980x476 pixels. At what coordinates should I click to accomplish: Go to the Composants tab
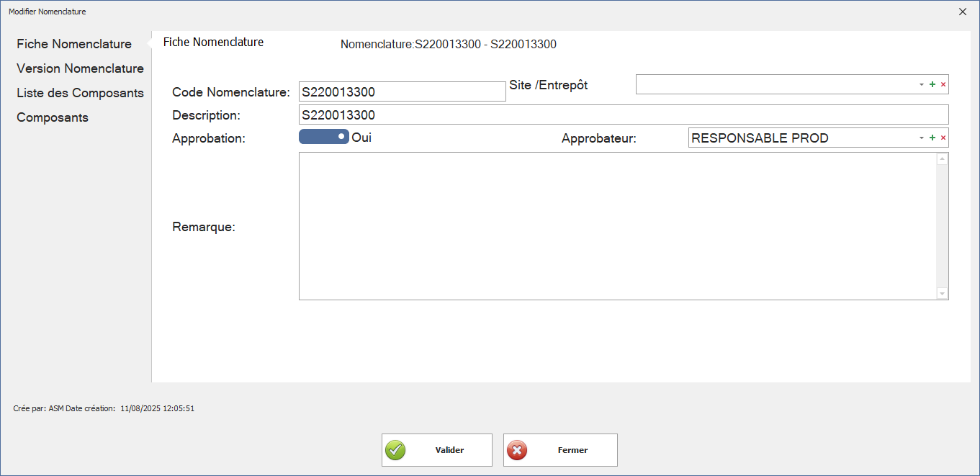coord(53,117)
